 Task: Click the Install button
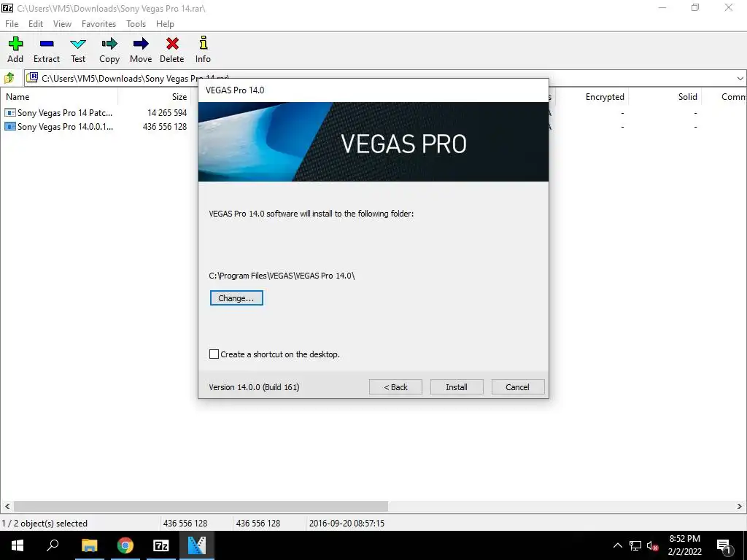pyautogui.click(x=457, y=387)
